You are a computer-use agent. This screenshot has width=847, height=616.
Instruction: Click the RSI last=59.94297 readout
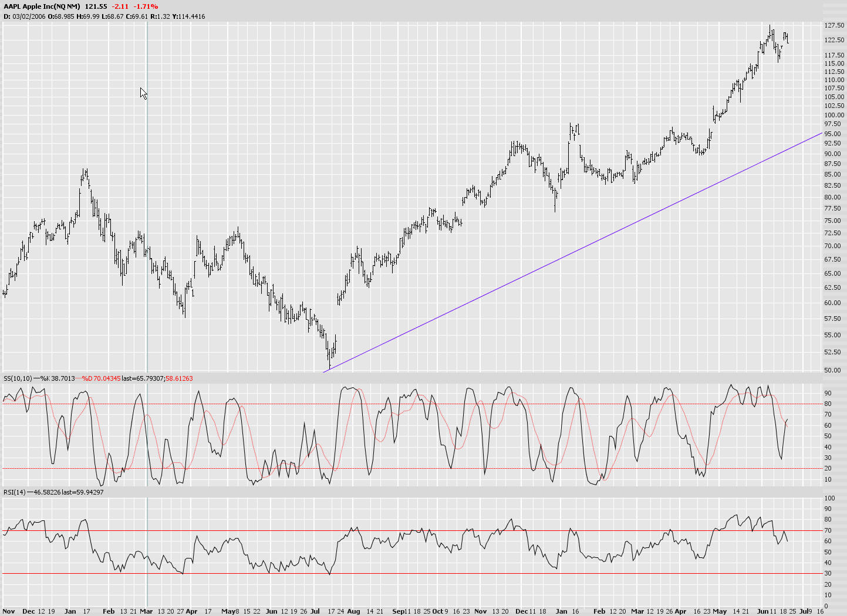point(82,492)
